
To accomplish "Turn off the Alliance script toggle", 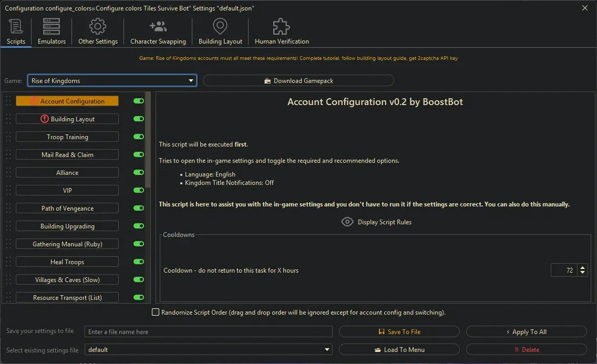I will point(138,172).
